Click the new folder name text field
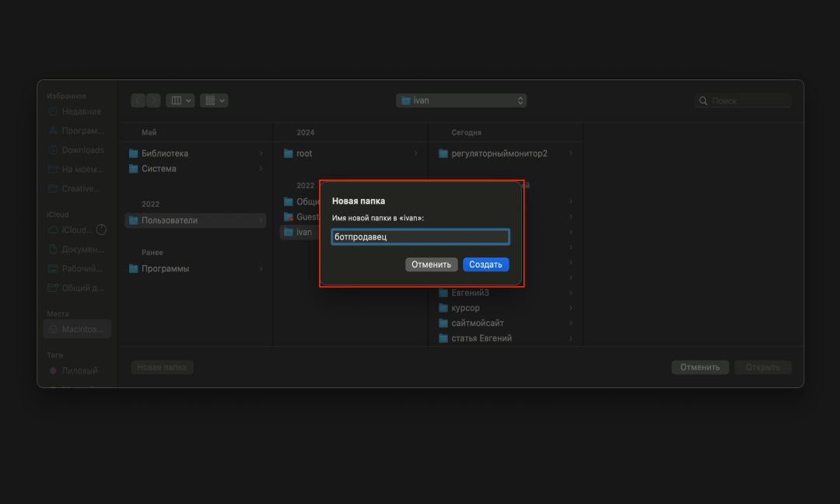 click(420, 237)
